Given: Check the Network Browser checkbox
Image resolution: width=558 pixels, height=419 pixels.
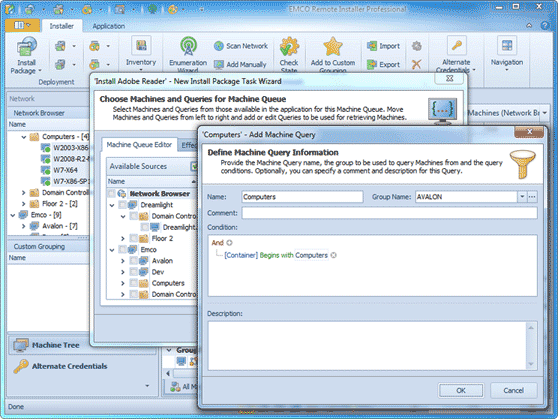Looking at the screenshot, I should (111, 193).
